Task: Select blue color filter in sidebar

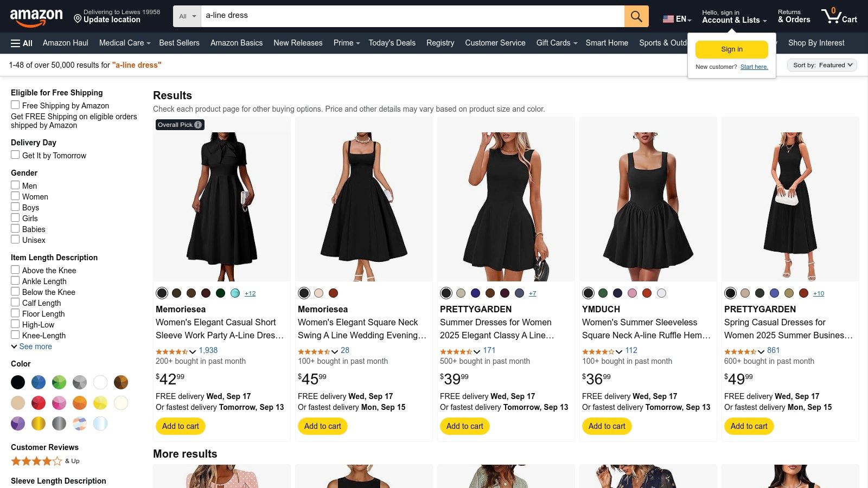Action: [x=39, y=382]
